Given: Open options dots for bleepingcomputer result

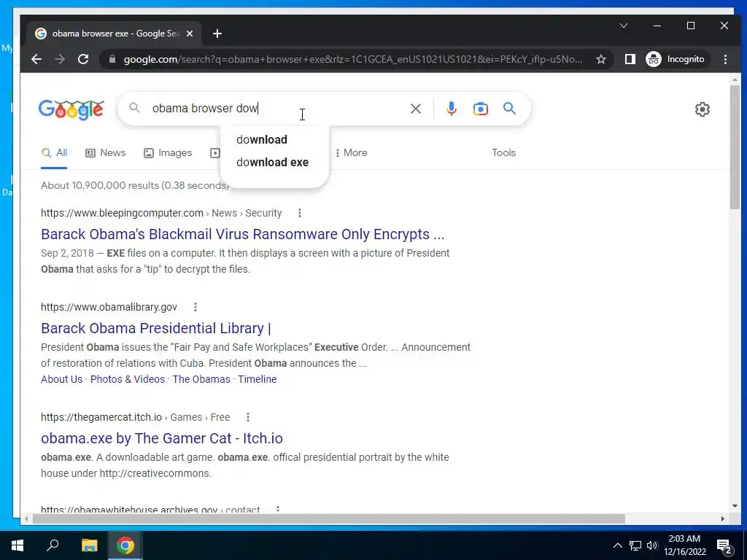Looking at the screenshot, I should pos(300,213).
